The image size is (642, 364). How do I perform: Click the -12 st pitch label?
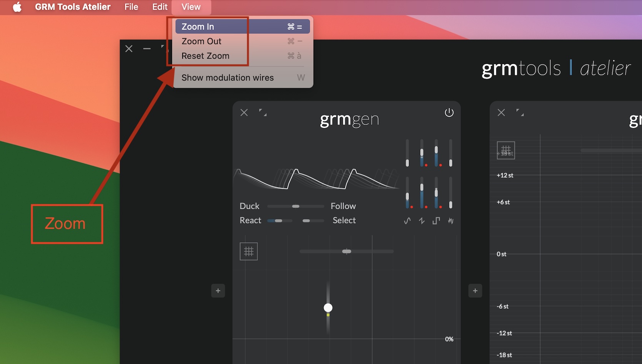tap(504, 333)
